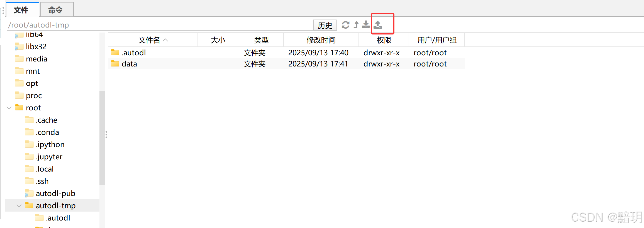Collapse the root folder in tree

click(9, 108)
